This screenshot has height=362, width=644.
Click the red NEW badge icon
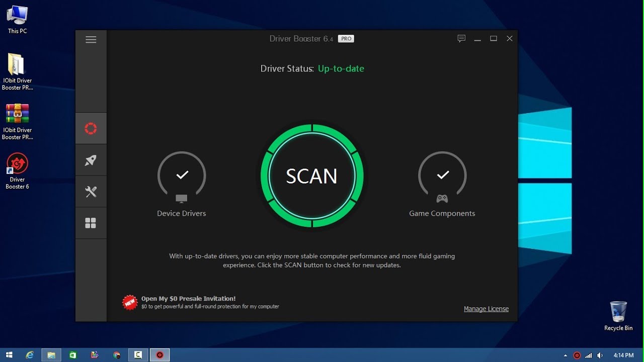pyautogui.click(x=130, y=302)
